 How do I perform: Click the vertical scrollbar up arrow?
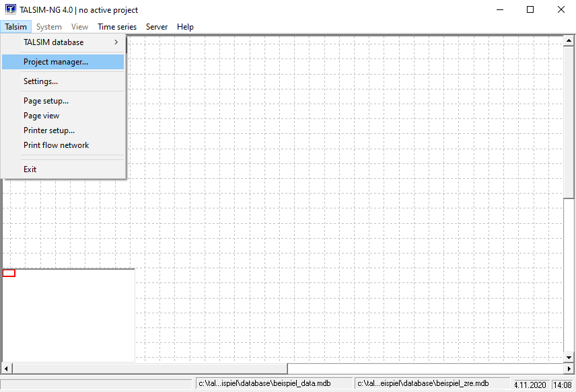click(x=569, y=40)
